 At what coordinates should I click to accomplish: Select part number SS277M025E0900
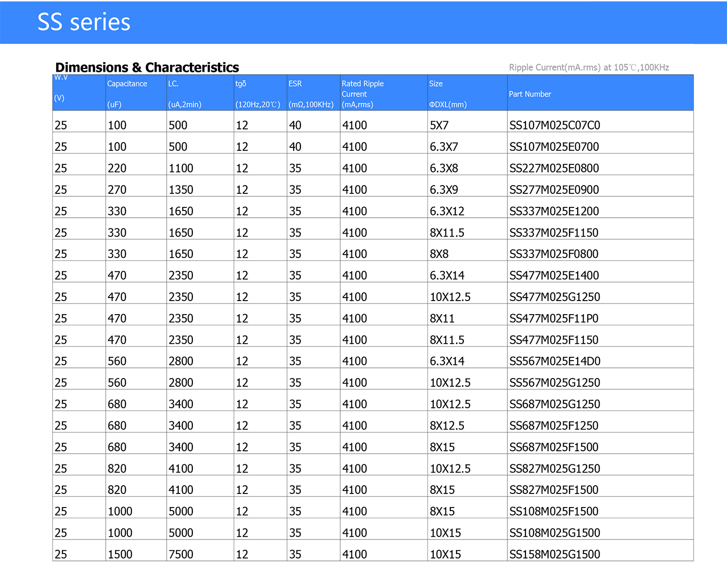click(554, 190)
